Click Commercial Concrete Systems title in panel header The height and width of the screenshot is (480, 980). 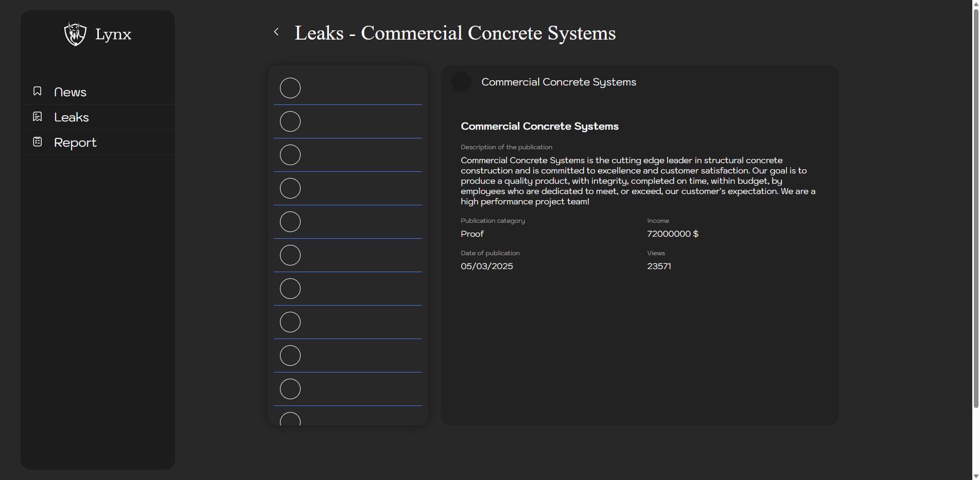[558, 82]
